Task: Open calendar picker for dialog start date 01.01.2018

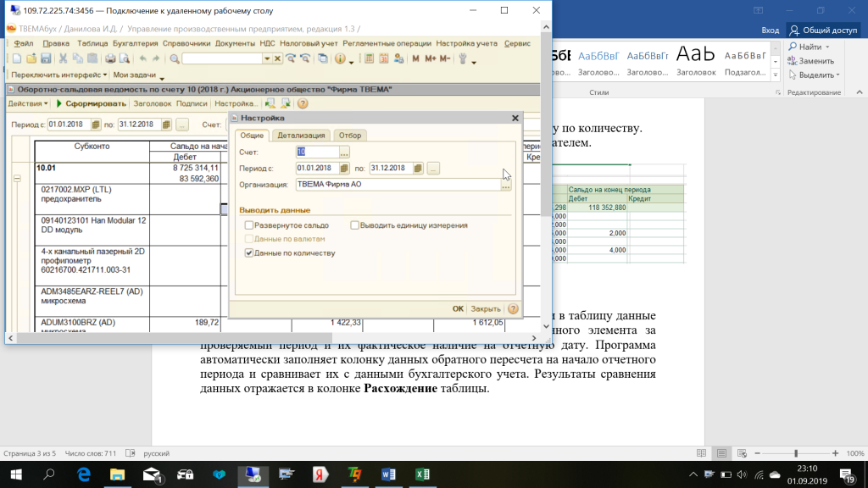Action: click(344, 169)
